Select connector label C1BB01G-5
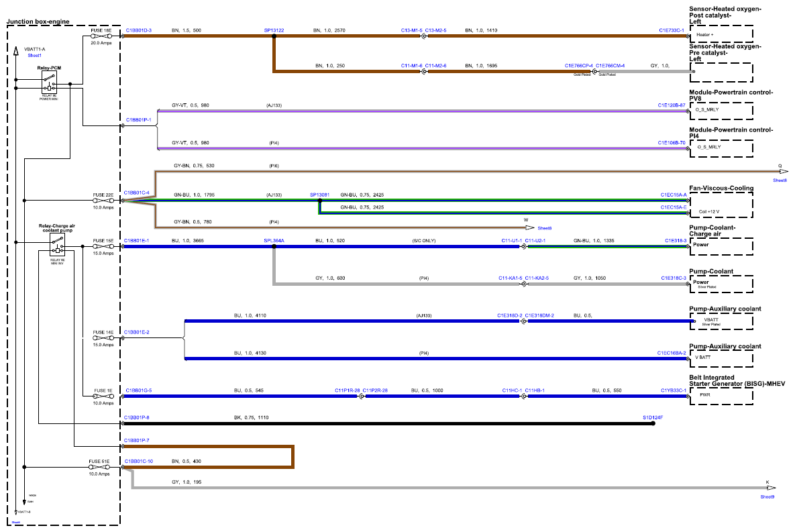Image resolution: width=795 pixels, height=532 pixels. point(138,390)
